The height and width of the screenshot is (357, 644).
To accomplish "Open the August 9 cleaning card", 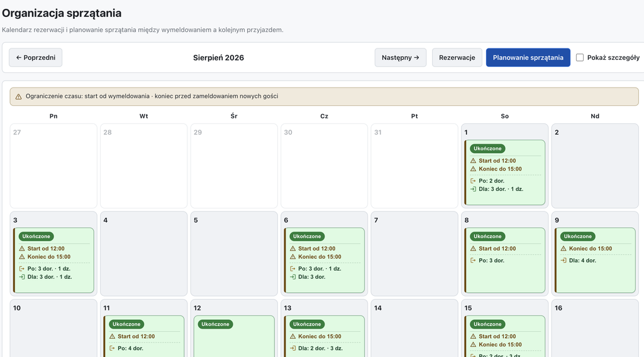I will coord(595,260).
